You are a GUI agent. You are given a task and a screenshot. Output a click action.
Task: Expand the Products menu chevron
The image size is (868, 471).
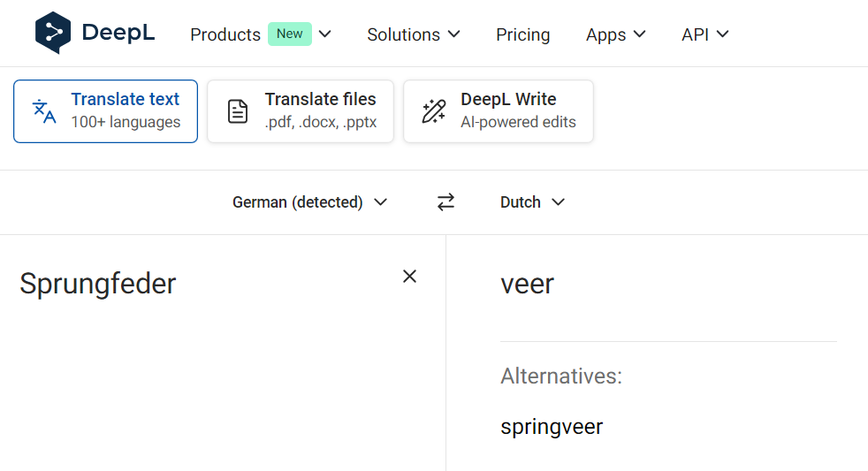pos(324,34)
